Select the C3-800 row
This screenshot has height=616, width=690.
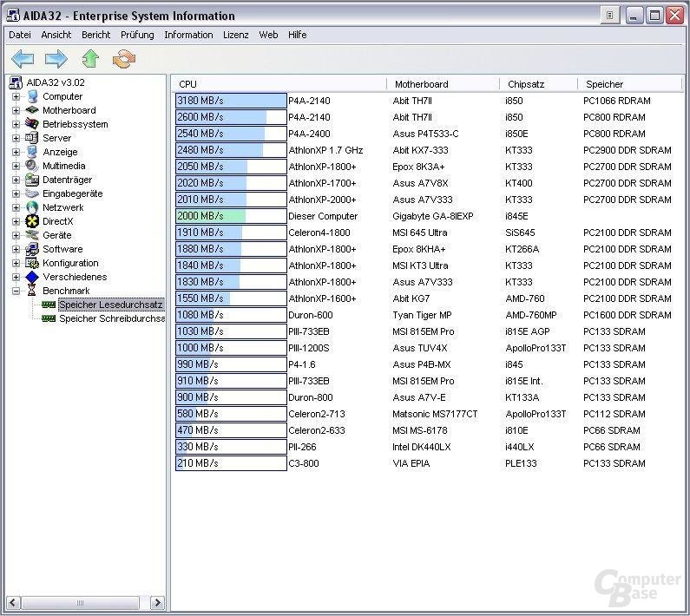(x=427, y=463)
